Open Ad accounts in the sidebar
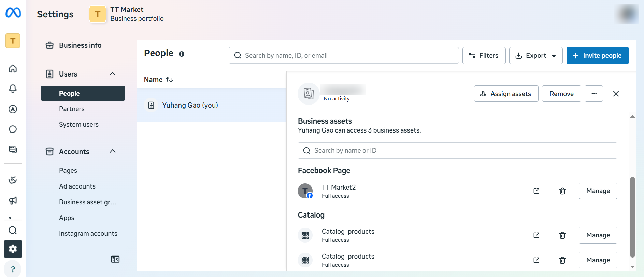 [x=77, y=186]
